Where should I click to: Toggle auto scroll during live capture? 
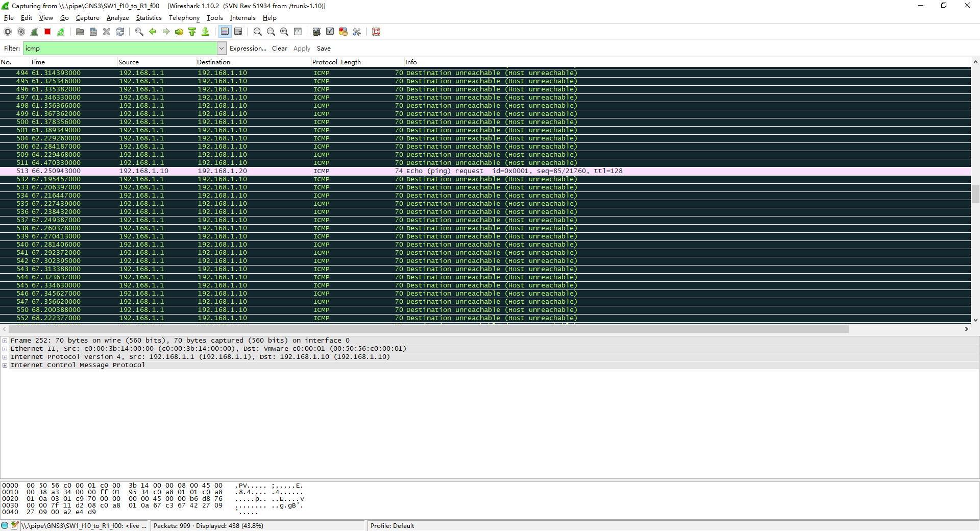pyautogui.click(x=238, y=32)
